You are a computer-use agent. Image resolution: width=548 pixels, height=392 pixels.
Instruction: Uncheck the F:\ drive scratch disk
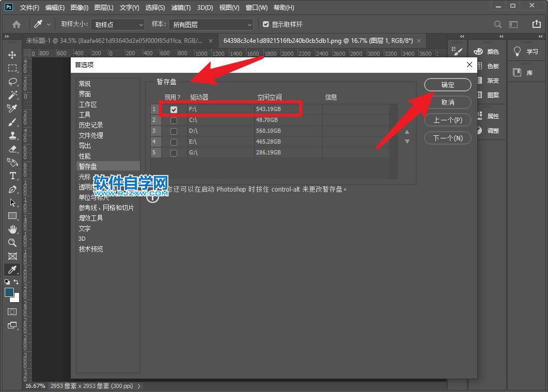[x=174, y=109]
